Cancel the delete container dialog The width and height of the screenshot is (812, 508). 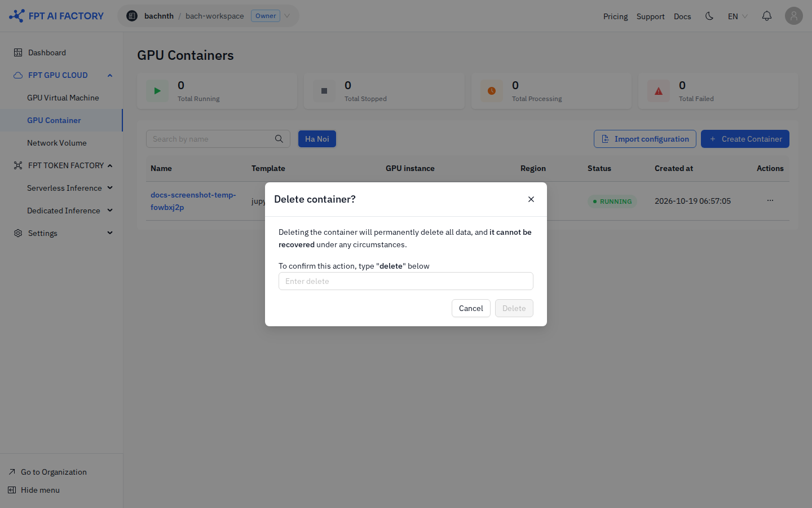pyautogui.click(x=471, y=308)
